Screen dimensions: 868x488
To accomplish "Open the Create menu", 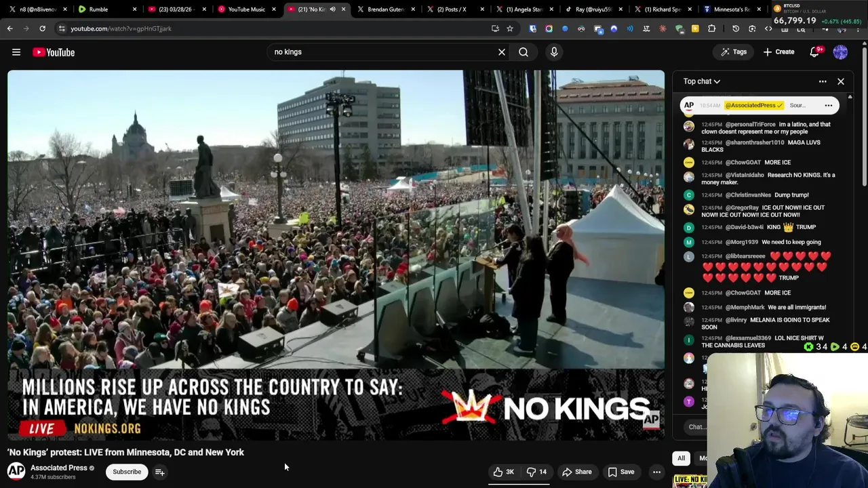I will pyautogui.click(x=778, y=52).
